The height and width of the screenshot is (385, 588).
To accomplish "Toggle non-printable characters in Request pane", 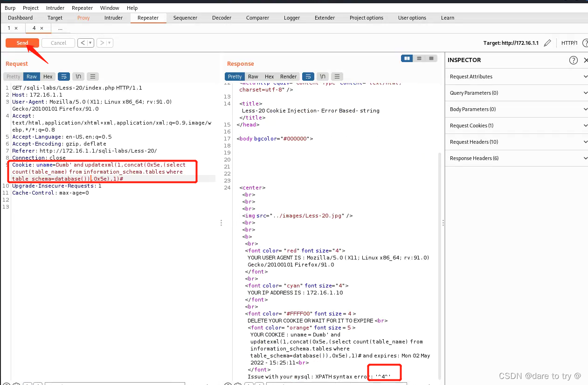I will tap(78, 77).
